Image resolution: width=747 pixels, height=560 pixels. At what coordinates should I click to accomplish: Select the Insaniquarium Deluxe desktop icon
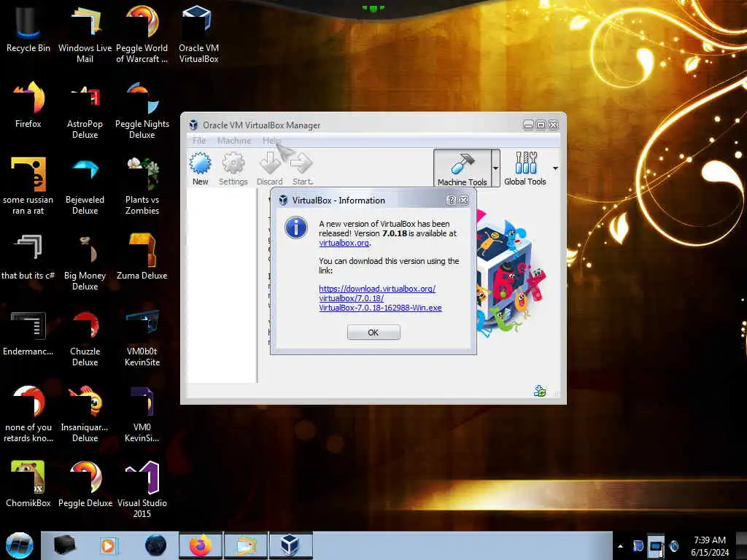85,413
